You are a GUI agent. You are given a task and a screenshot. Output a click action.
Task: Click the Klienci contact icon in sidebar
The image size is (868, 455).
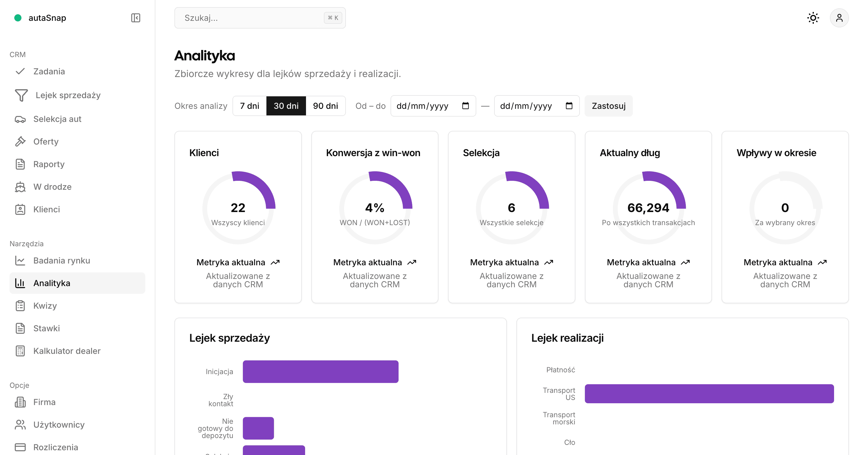point(20,209)
